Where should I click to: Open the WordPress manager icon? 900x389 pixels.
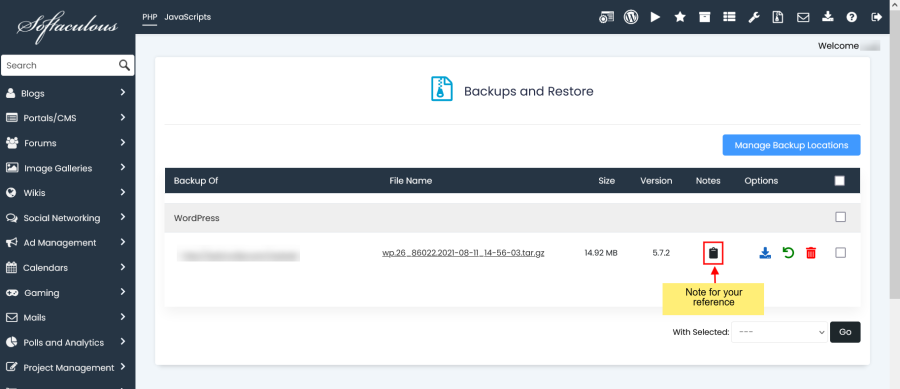[631, 17]
